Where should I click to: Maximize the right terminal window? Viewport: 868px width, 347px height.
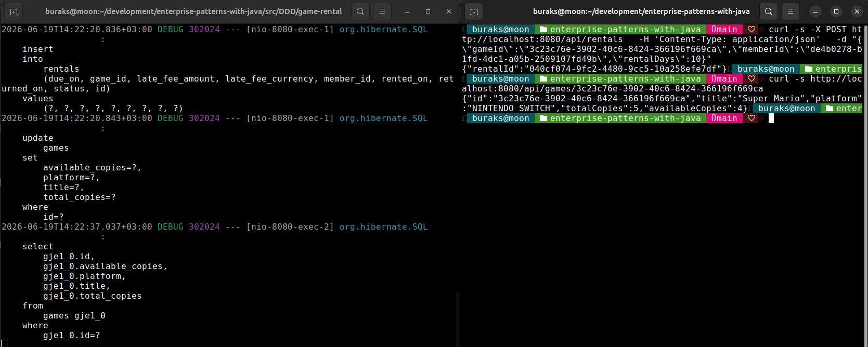click(836, 11)
